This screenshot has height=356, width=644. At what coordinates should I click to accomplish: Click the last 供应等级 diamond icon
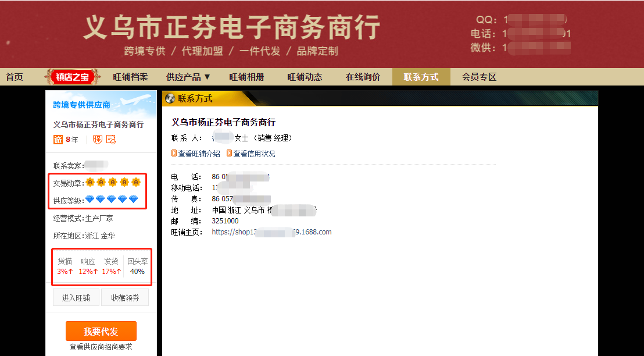(134, 200)
